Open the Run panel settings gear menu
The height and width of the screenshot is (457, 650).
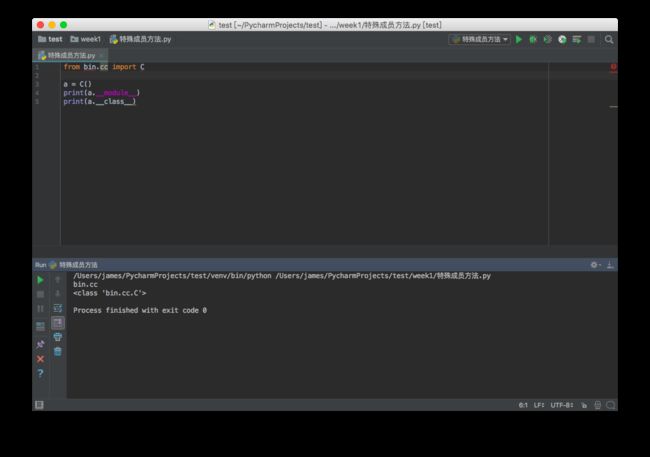(595, 265)
